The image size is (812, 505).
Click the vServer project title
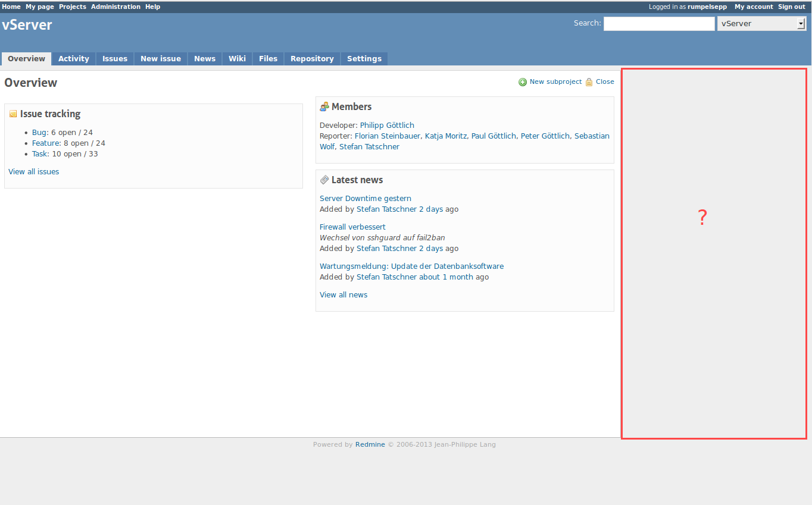coord(27,25)
